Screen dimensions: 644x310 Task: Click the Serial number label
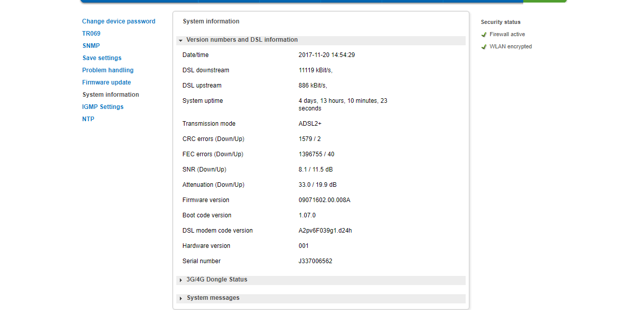[202, 261]
